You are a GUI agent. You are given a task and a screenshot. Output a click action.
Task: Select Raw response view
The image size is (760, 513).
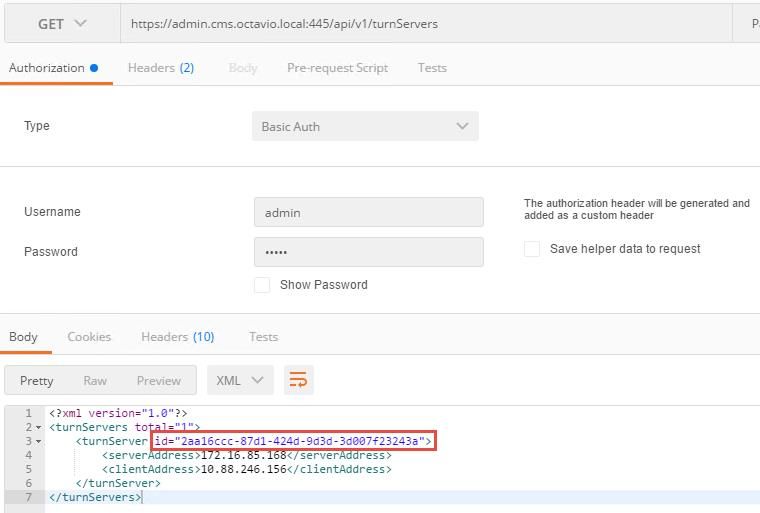pos(95,381)
